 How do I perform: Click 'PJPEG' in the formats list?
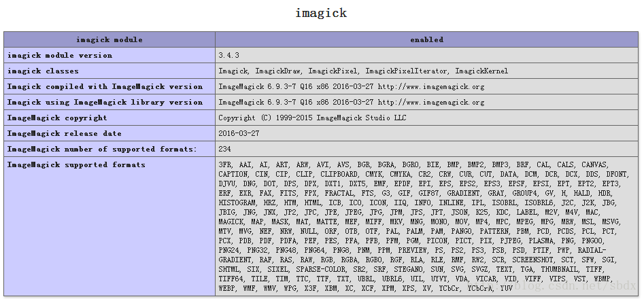(510, 241)
